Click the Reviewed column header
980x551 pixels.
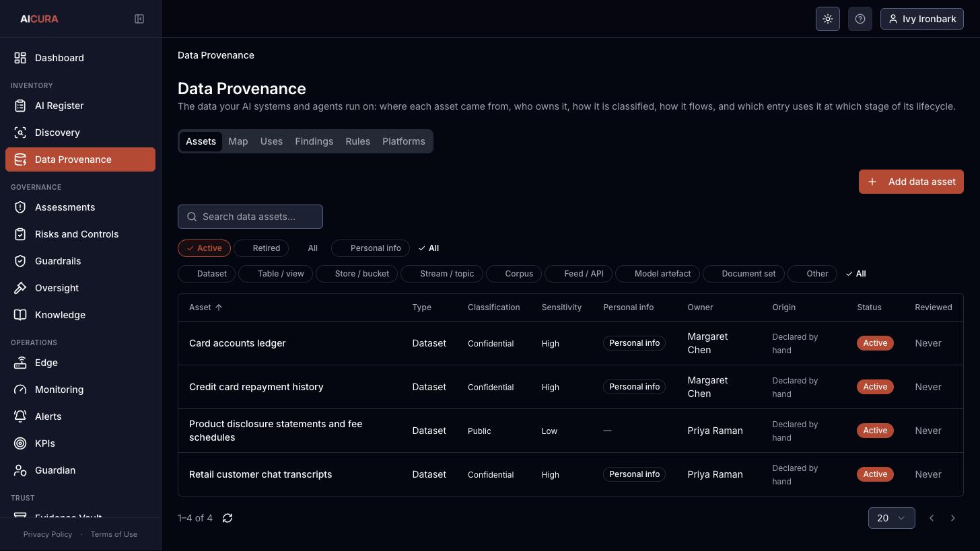coord(934,307)
